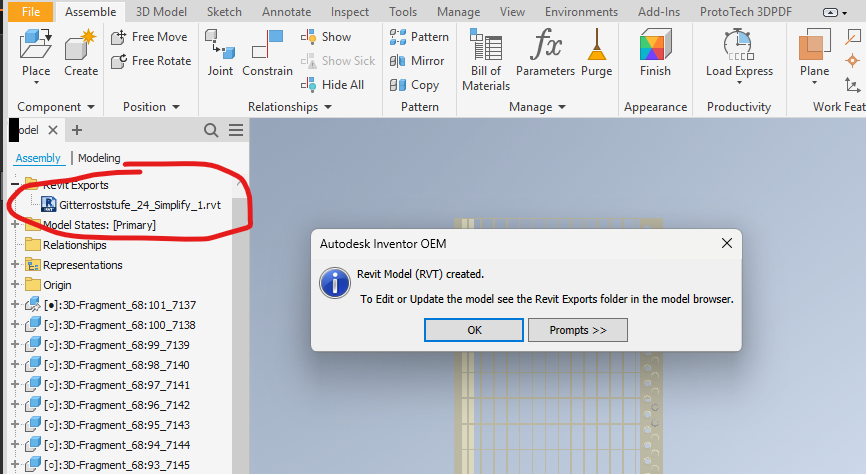Open the Place dropdown arrow
Image resolution: width=867 pixels, height=475 pixels.
coord(36,83)
